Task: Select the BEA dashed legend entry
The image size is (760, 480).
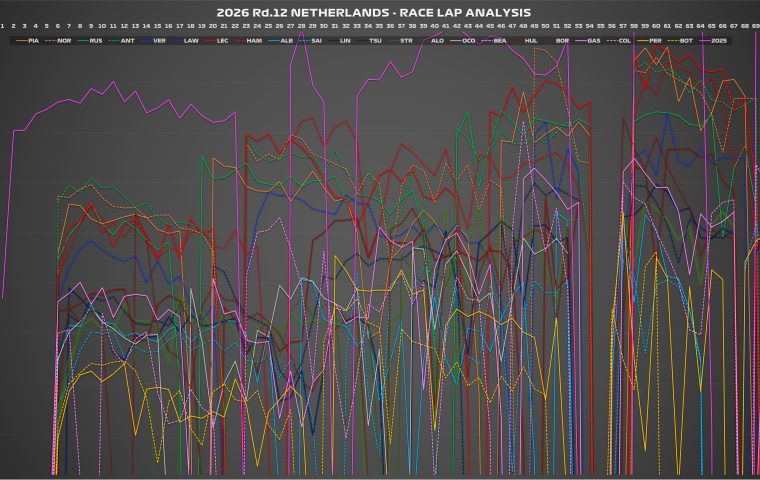Action: pyautogui.click(x=494, y=41)
